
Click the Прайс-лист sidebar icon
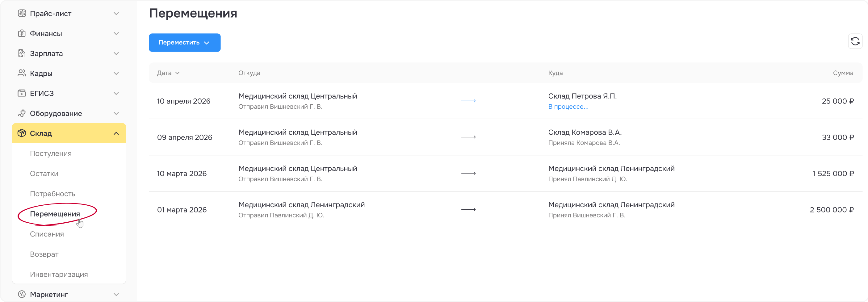tap(22, 14)
